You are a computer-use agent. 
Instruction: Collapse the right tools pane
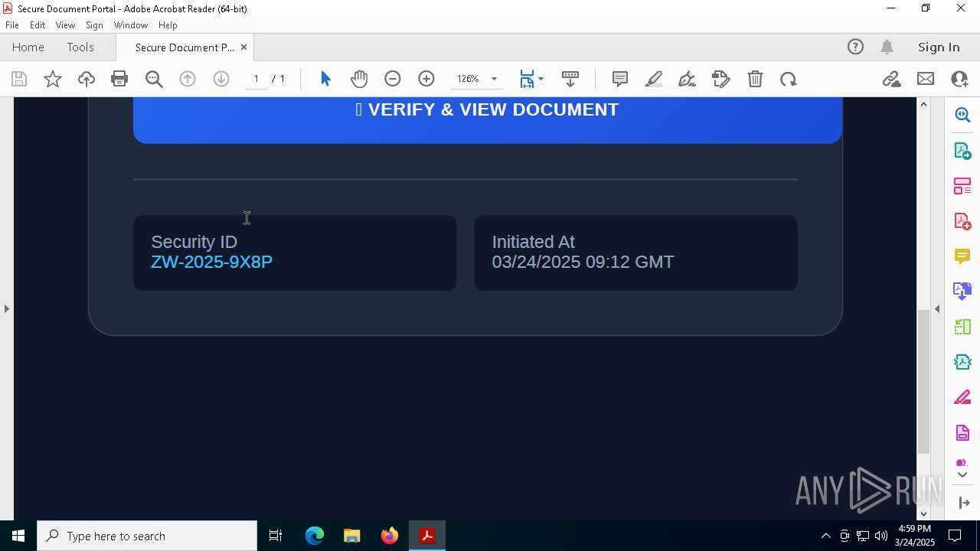pos(937,308)
